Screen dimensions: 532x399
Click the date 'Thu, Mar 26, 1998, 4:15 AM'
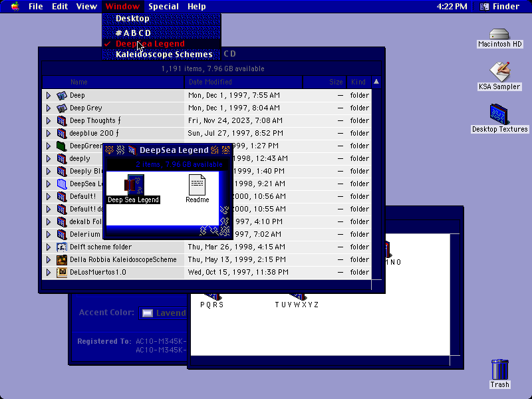237,247
